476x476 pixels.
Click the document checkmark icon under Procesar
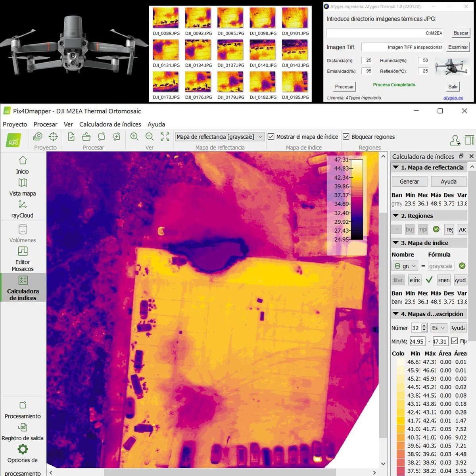click(71, 137)
